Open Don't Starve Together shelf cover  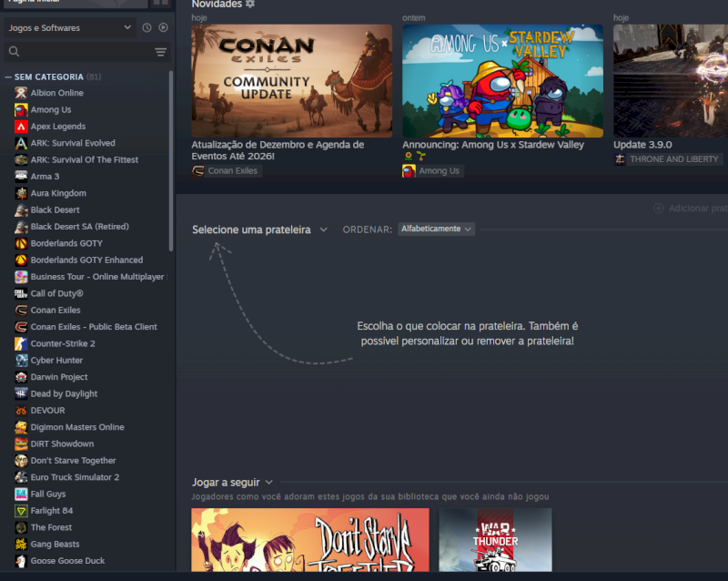(x=310, y=540)
